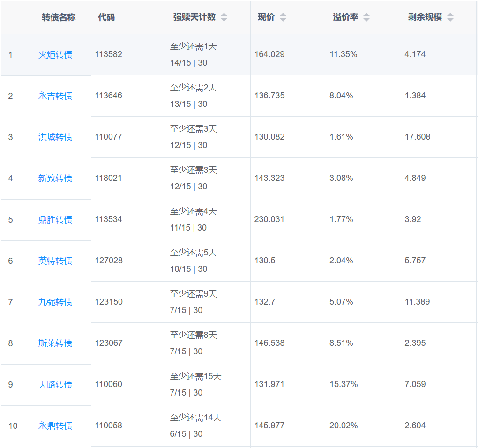Open the 永吉转债 bond link
Screen dimensions: 478x448
(55, 96)
